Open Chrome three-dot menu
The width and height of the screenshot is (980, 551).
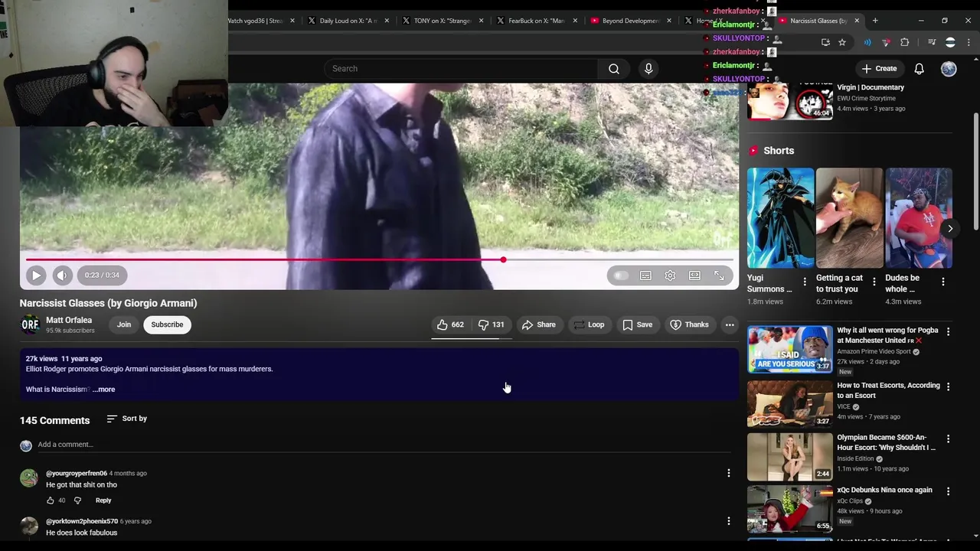969,42
